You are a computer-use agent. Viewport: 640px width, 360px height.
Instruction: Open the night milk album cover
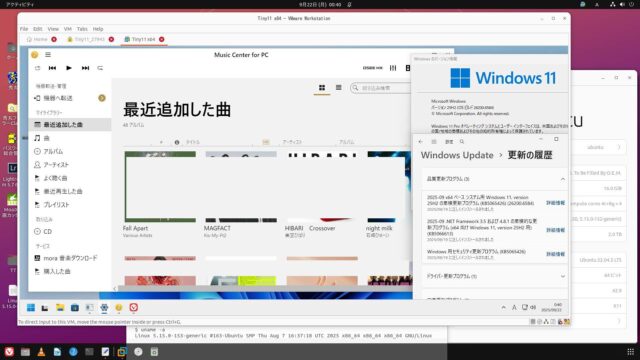388,187
